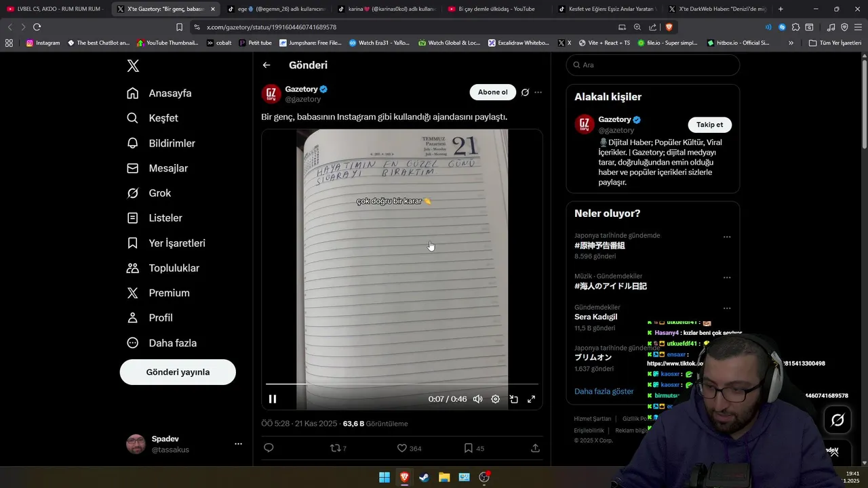
Task: Open Mesajlar messages
Action: pyautogui.click(x=158, y=168)
